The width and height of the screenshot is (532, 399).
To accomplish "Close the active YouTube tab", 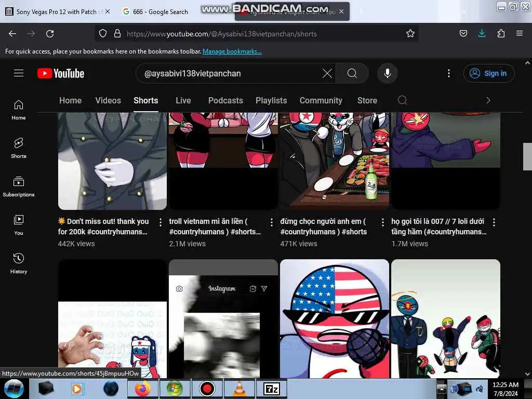I will (x=341, y=11).
